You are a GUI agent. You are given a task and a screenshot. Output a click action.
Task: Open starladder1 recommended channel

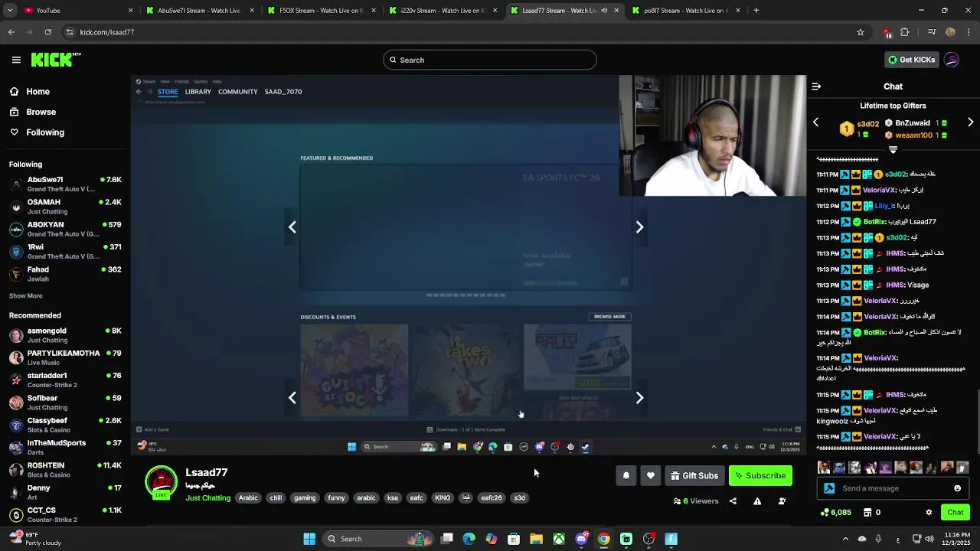click(x=65, y=380)
